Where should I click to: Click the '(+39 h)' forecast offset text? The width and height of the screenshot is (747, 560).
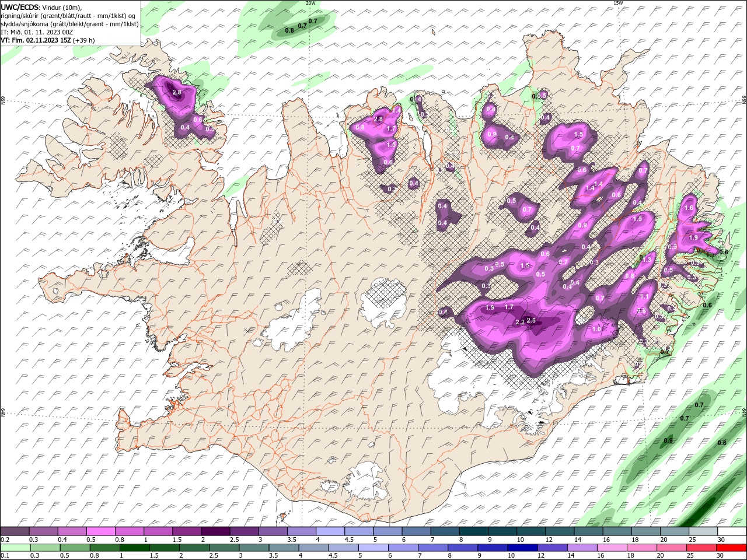click(84, 40)
